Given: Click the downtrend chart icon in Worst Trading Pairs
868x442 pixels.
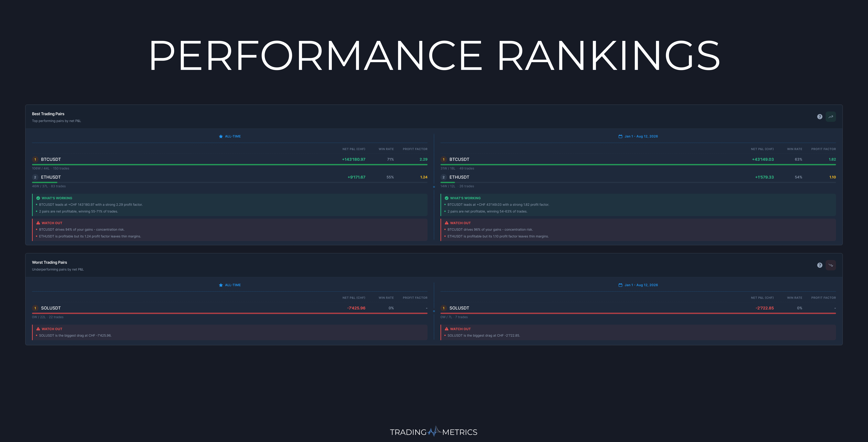Looking at the screenshot, I should coord(831,265).
